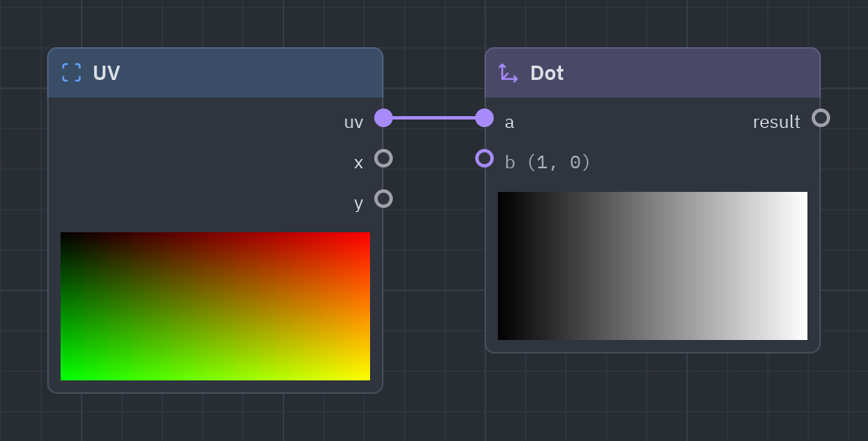The image size is (868, 441).
Task: Click the Dot node axes icon
Action: [x=508, y=72]
